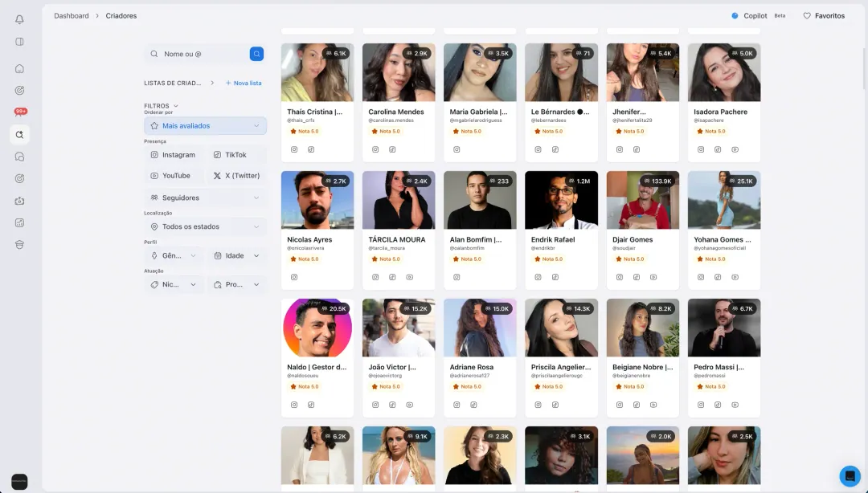Select the Criadores breadcrumb
This screenshot has height=493, width=868.
(x=121, y=15)
